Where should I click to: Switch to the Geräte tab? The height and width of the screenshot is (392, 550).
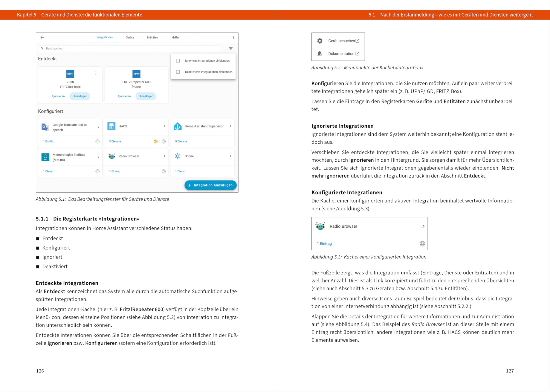coord(130,37)
